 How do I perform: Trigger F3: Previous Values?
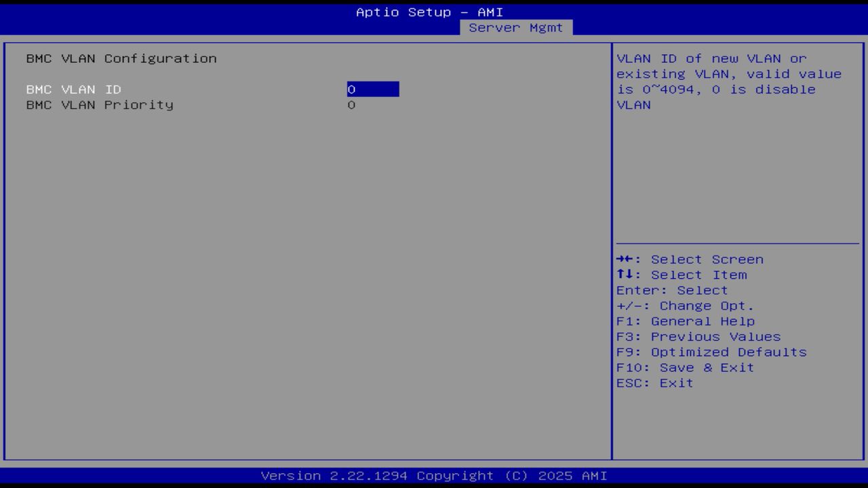[x=700, y=336]
